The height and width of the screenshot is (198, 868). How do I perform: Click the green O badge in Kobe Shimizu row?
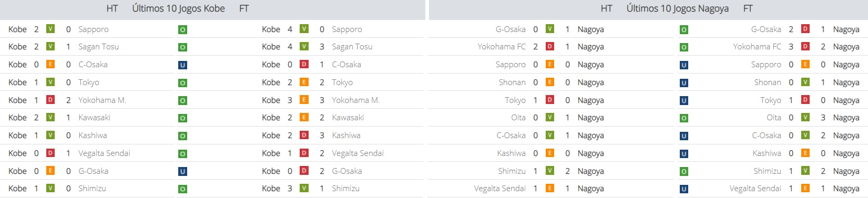coord(182,189)
